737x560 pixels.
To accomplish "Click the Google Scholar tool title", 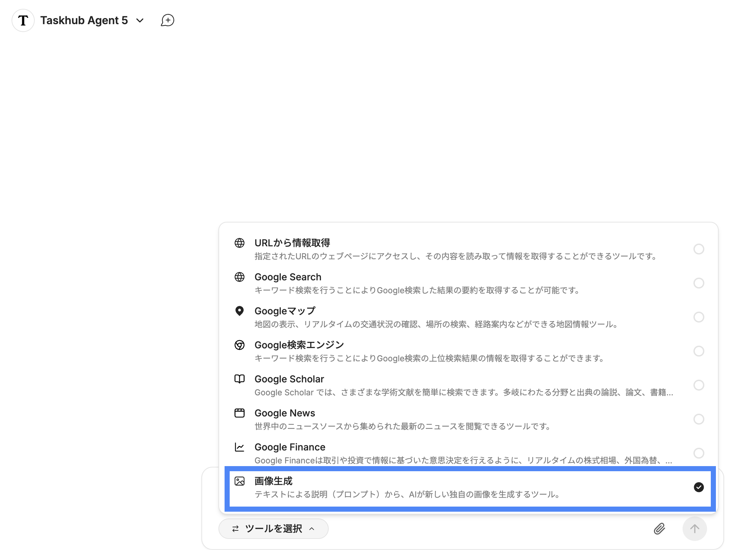I will coord(289,379).
